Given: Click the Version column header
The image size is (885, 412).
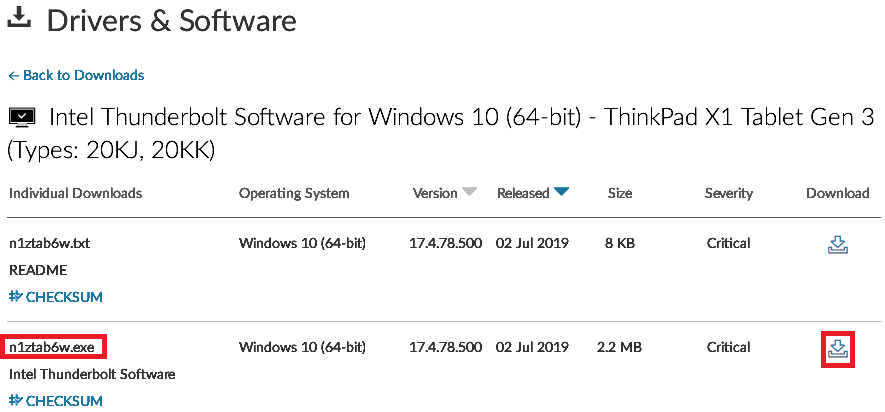Looking at the screenshot, I should pos(435,193).
